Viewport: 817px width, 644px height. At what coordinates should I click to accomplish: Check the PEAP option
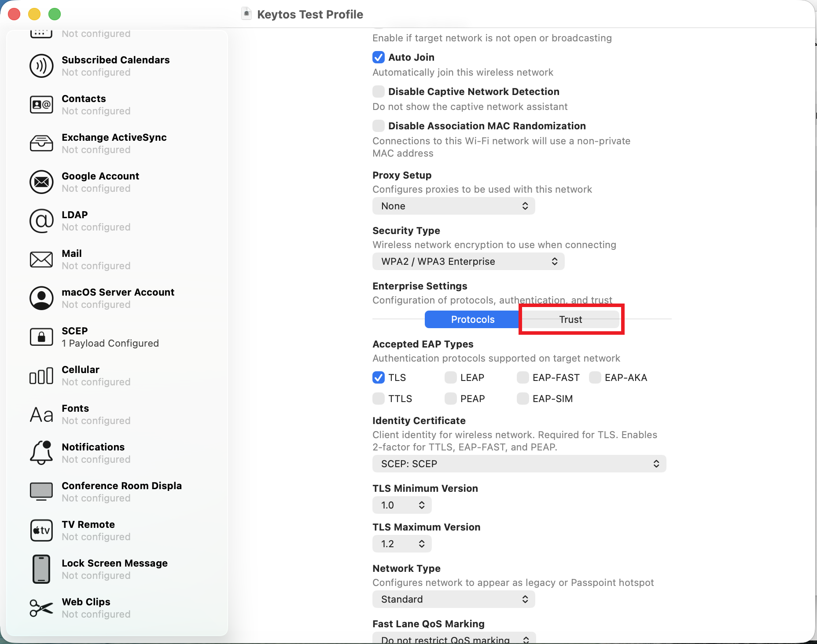coord(451,399)
